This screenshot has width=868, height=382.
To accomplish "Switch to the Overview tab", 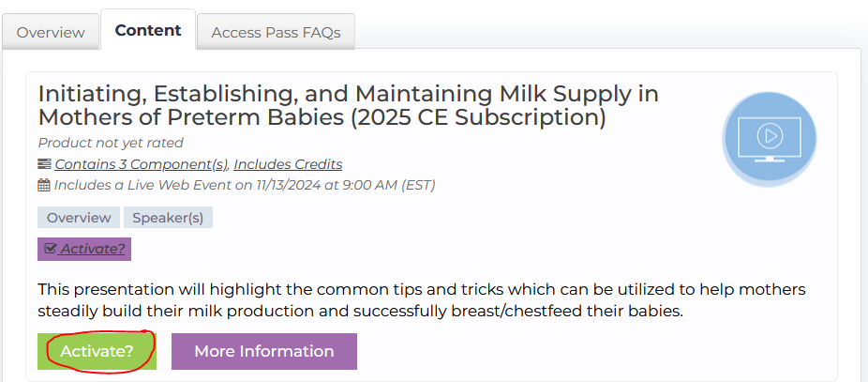I will [x=51, y=32].
